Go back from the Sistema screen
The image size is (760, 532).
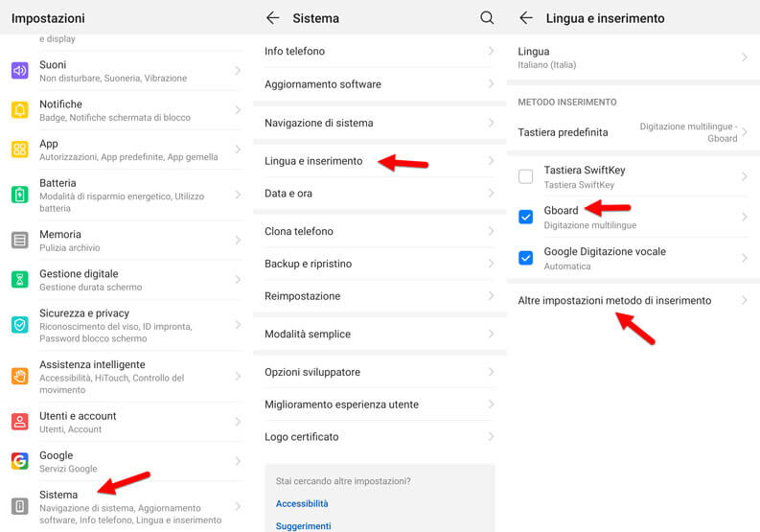(273, 18)
